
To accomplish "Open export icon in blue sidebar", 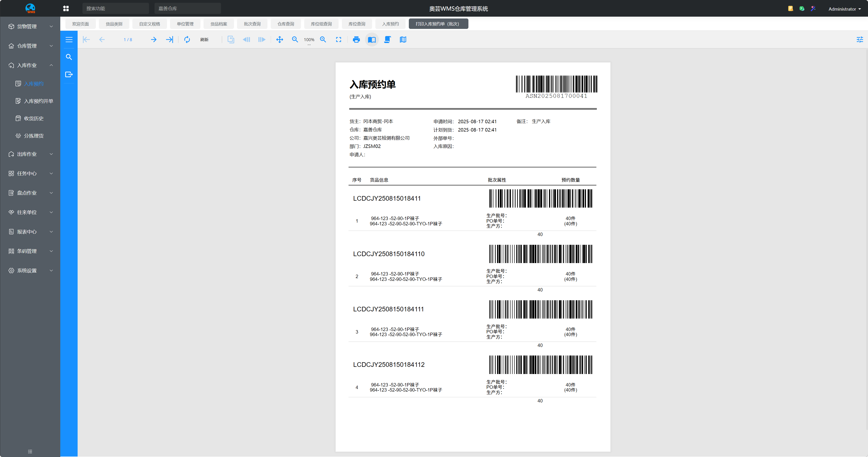I will [69, 74].
